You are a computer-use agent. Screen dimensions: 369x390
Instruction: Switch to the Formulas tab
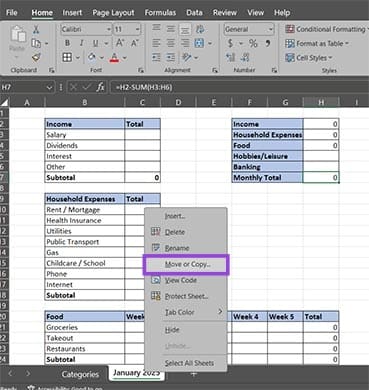coord(160,13)
